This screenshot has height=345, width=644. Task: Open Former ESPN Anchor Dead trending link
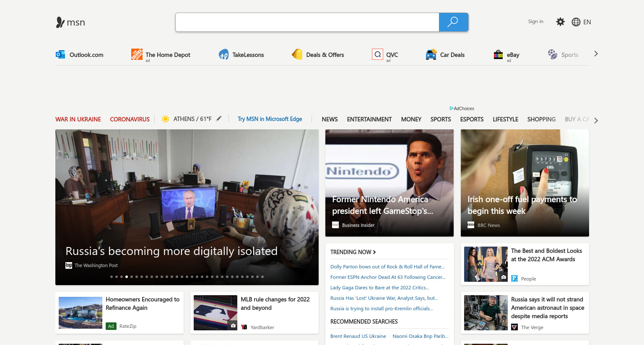[x=388, y=277]
